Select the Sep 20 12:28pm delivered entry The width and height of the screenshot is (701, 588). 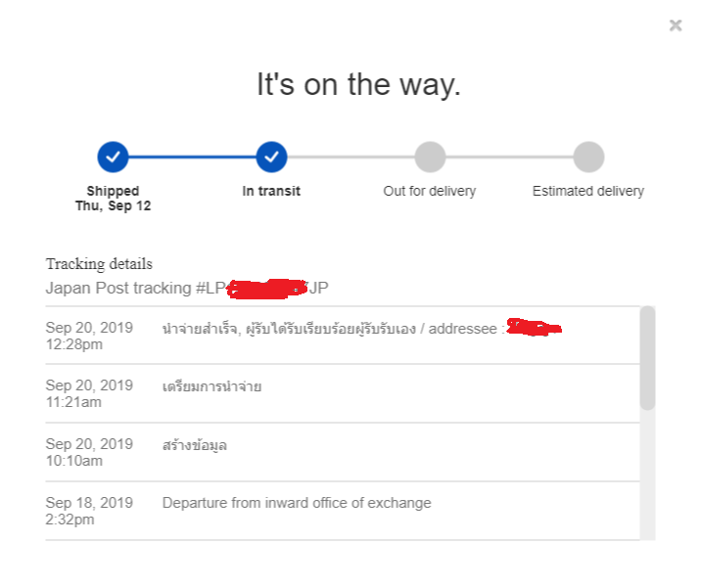pyautogui.click(x=343, y=336)
